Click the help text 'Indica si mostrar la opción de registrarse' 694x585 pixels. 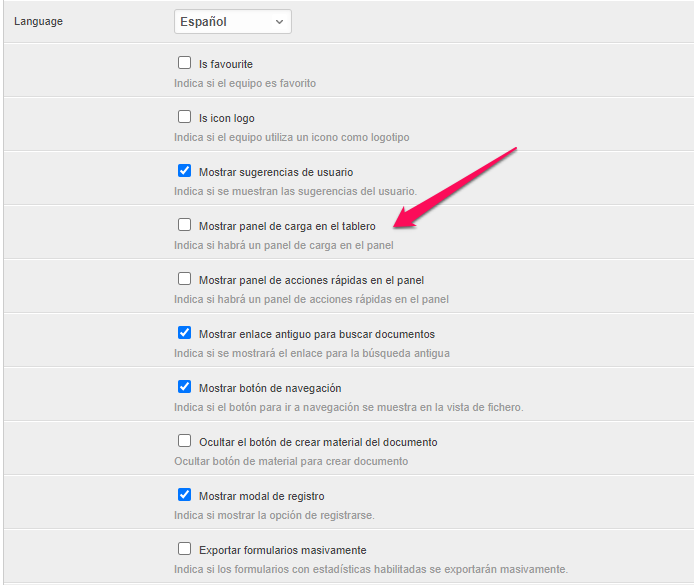point(273,515)
